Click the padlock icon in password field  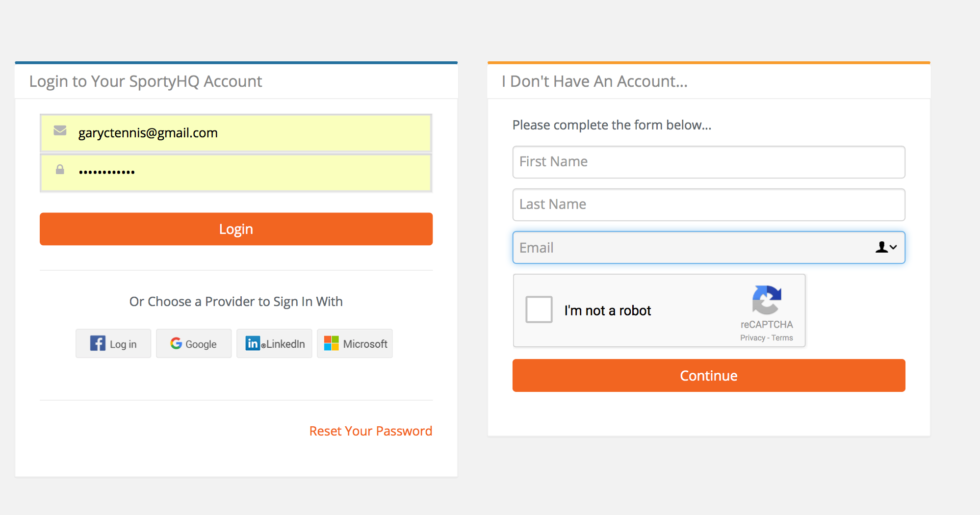click(60, 170)
